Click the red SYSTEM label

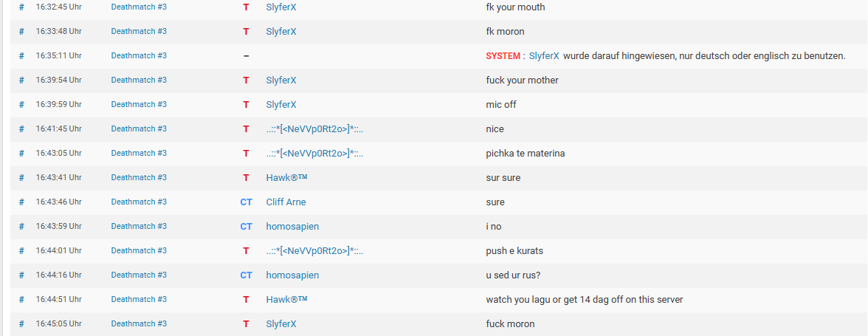coord(503,56)
